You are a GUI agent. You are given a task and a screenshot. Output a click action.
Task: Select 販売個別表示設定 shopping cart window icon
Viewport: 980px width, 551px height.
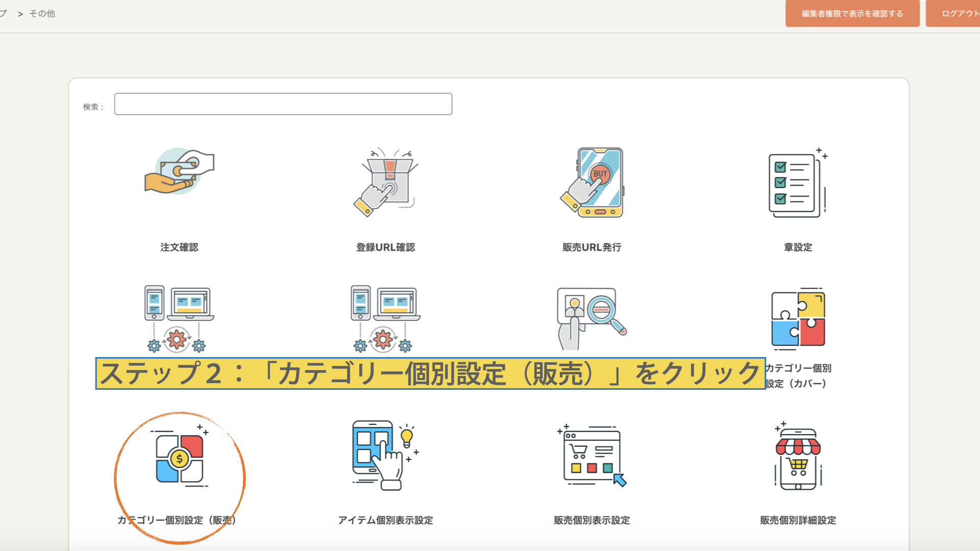pos(592,455)
